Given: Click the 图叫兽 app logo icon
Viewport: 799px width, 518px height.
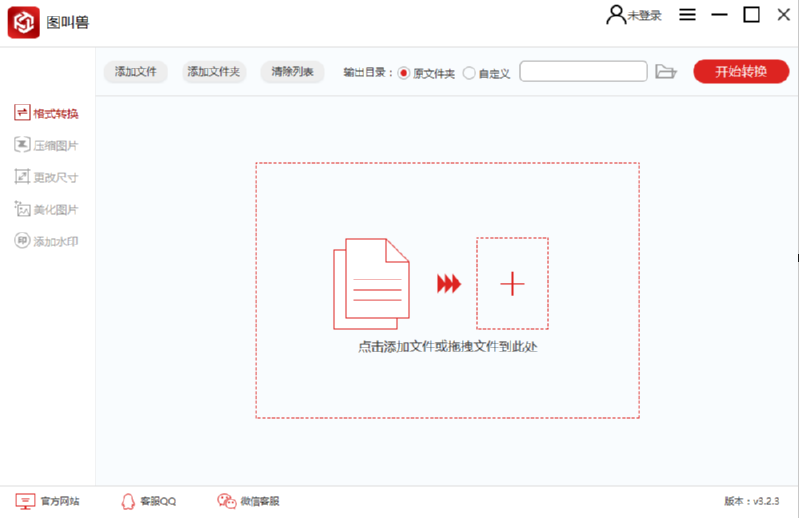Looking at the screenshot, I should click(23, 22).
